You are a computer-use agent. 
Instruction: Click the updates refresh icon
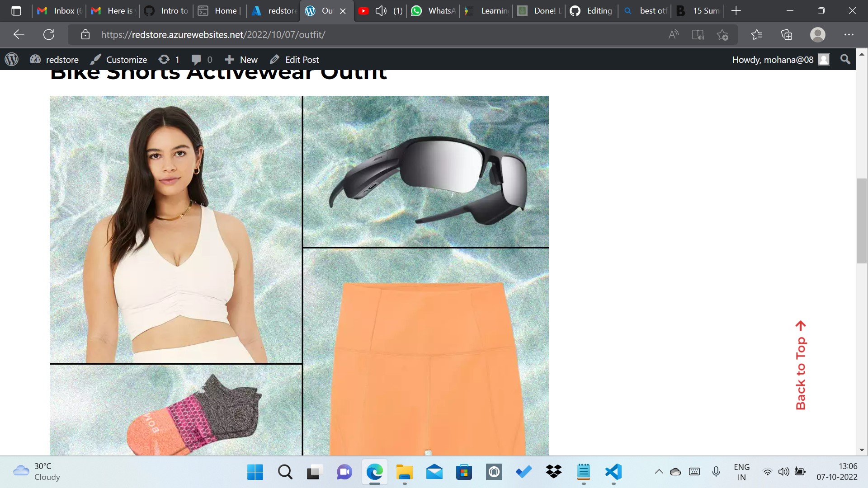click(164, 59)
